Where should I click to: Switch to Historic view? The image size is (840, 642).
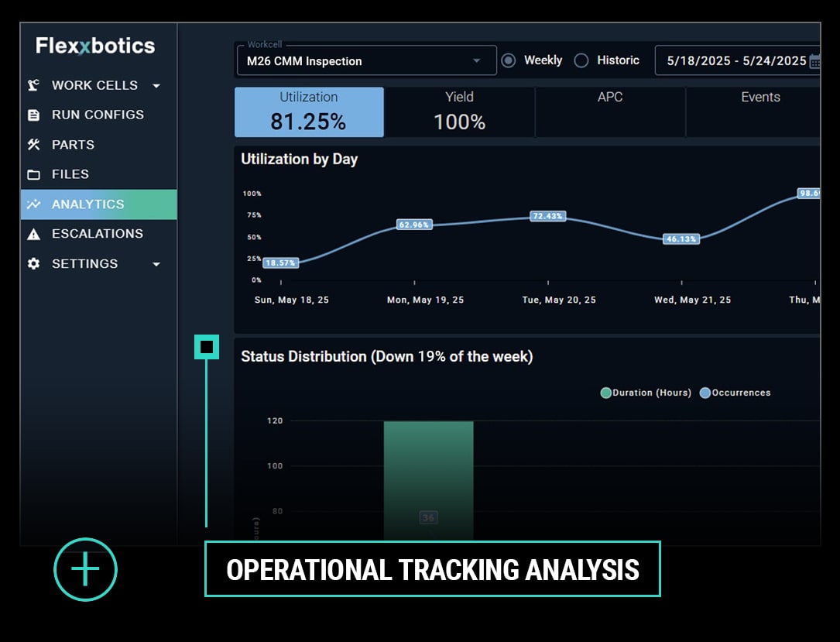click(x=581, y=60)
